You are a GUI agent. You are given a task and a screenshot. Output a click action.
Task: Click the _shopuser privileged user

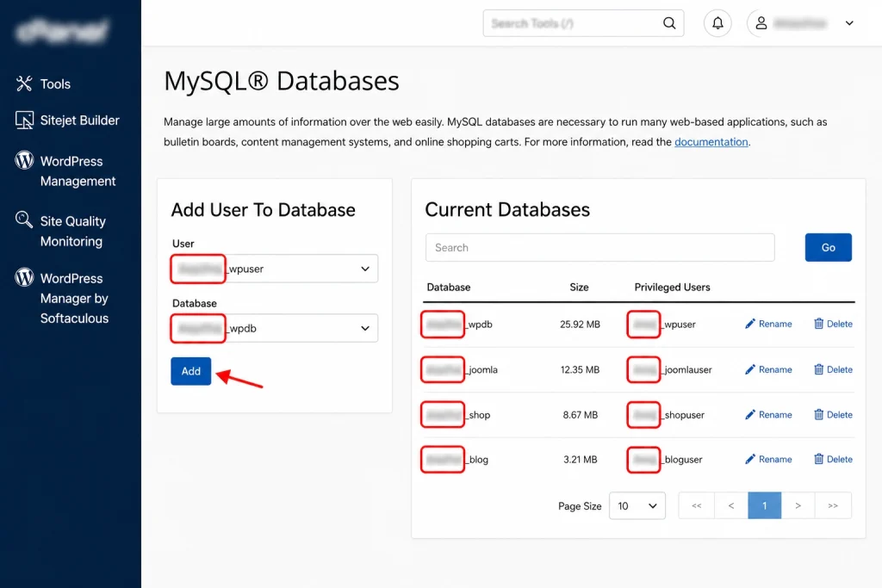coord(666,415)
